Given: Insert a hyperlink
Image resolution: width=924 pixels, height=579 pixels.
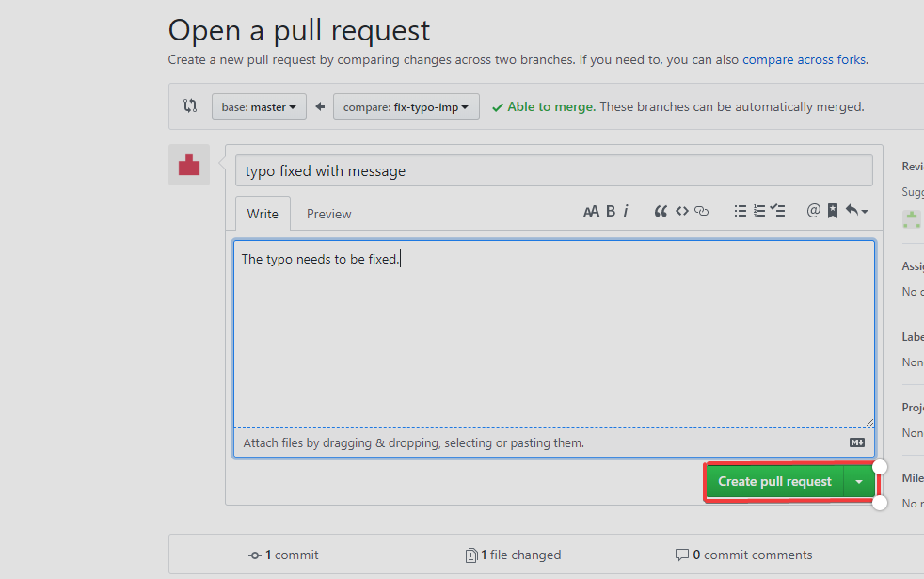Looking at the screenshot, I should tap(701, 211).
